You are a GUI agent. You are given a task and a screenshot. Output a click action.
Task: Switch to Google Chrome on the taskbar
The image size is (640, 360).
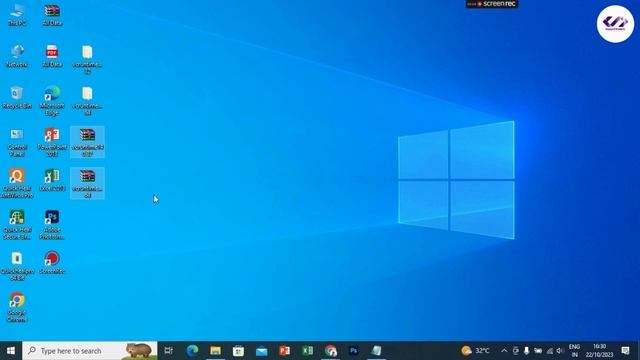pos(331,351)
